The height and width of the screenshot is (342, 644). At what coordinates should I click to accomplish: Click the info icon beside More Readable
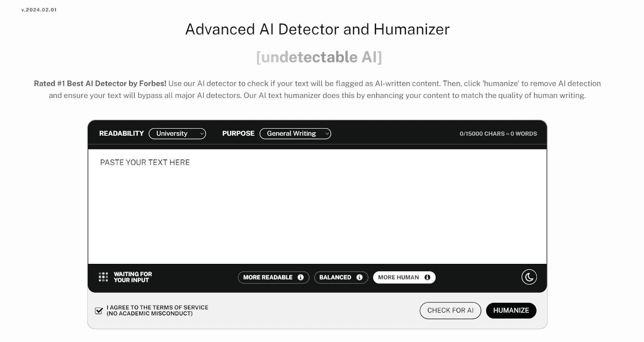(x=300, y=277)
